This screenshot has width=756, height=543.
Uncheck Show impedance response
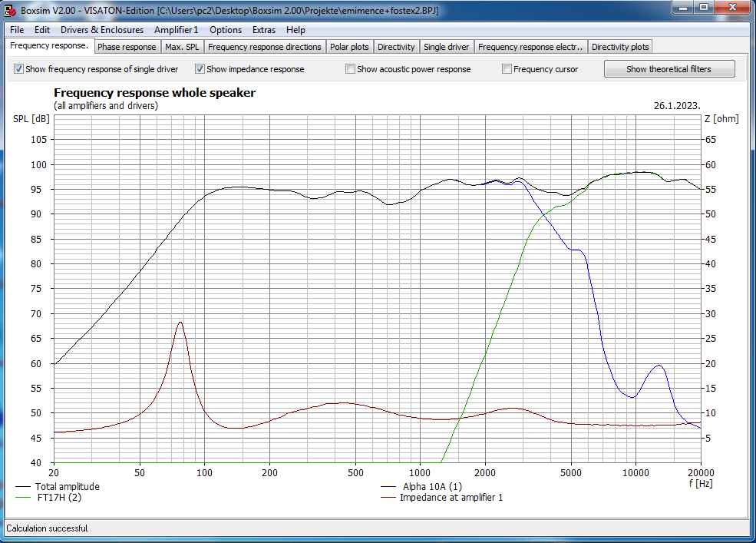[x=200, y=69]
